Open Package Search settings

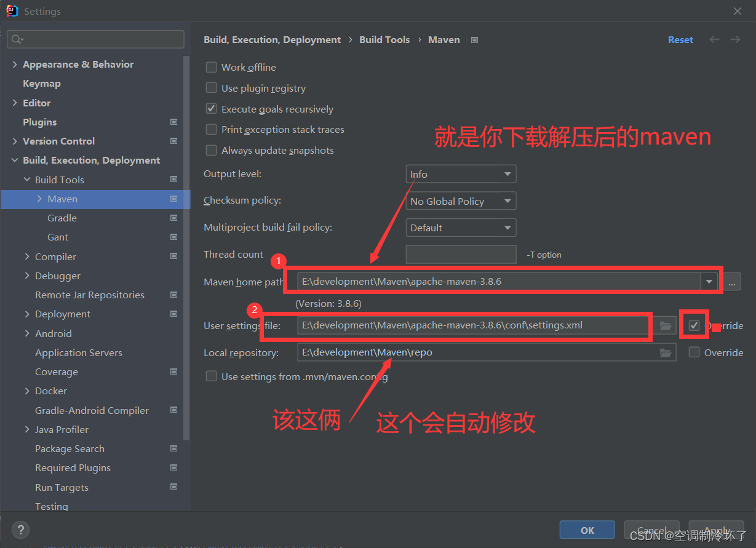click(x=70, y=448)
